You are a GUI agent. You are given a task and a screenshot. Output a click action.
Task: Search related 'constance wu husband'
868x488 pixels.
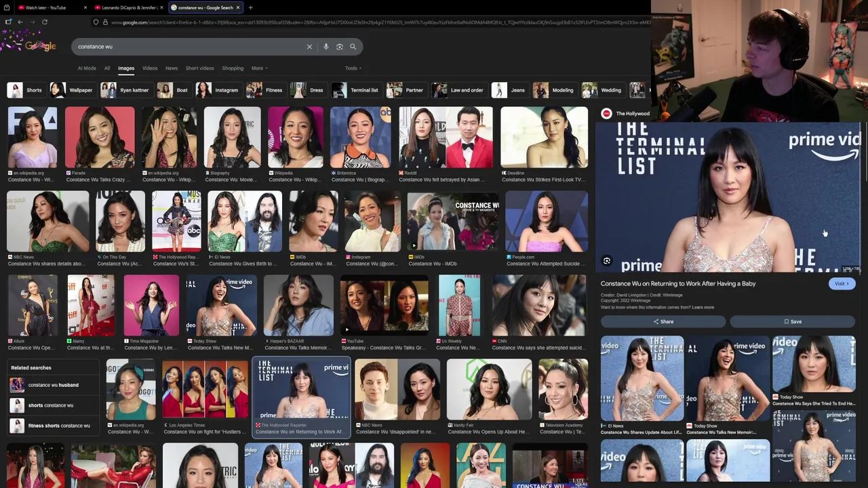point(54,385)
